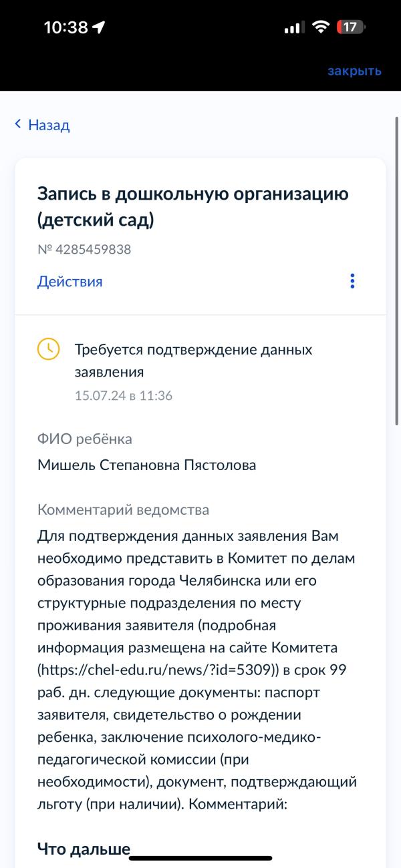Tap the status Требуется подтверждение данных заявления
This screenshot has width=401, height=868.
pos(193,361)
